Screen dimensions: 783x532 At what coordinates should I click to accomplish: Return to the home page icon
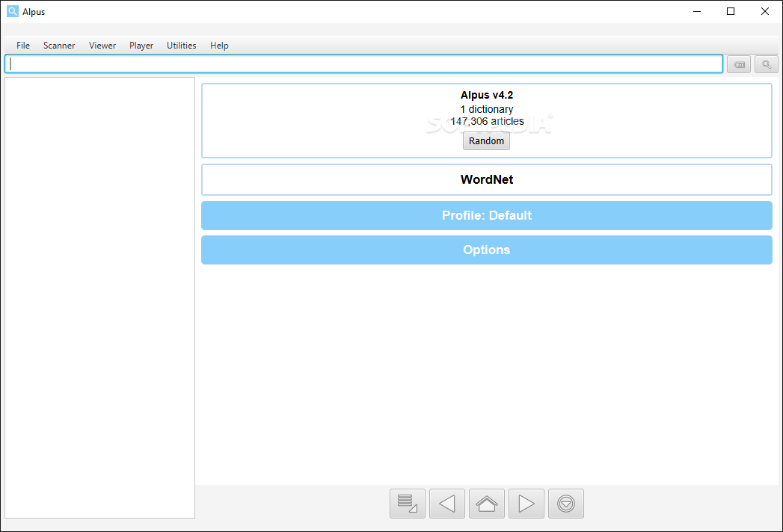click(486, 504)
